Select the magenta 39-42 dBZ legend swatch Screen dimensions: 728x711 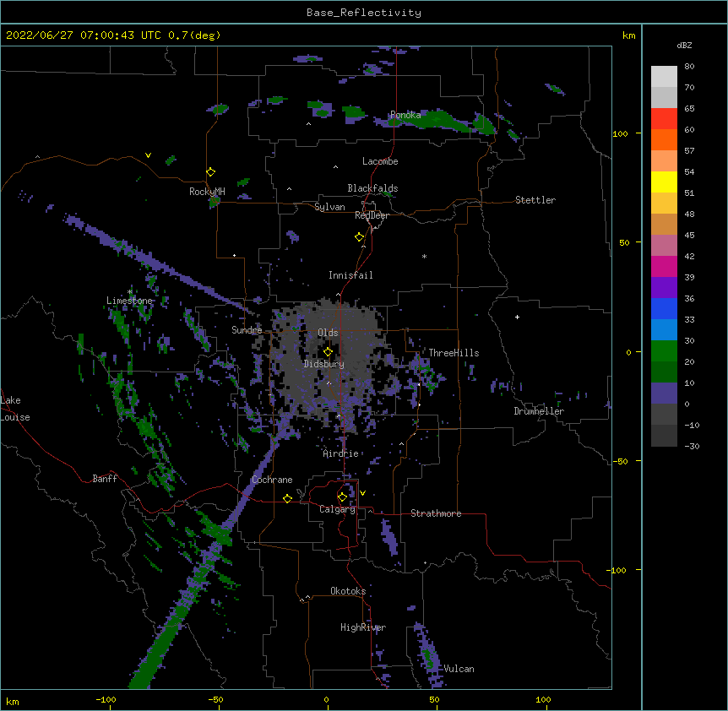(x=664, y=266)
